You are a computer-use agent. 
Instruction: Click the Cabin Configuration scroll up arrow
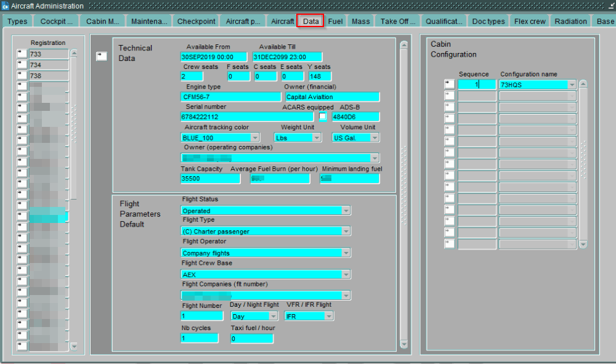[583, 84]
